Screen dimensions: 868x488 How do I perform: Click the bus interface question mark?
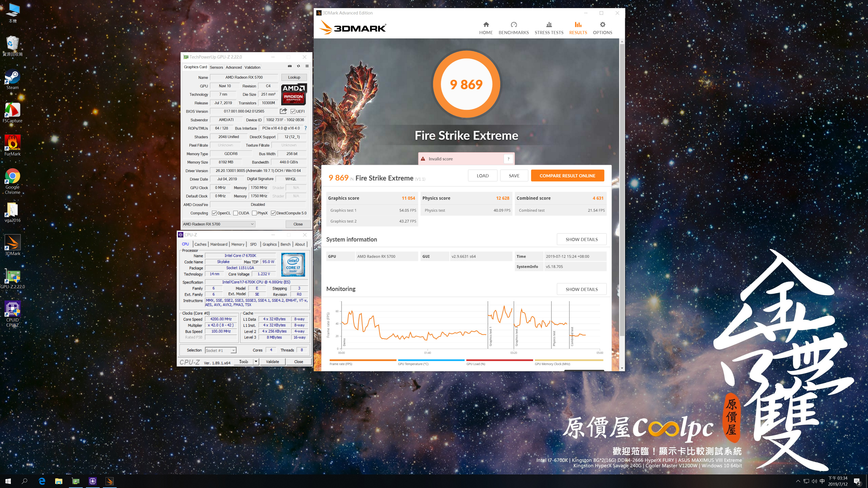point(306,128)
